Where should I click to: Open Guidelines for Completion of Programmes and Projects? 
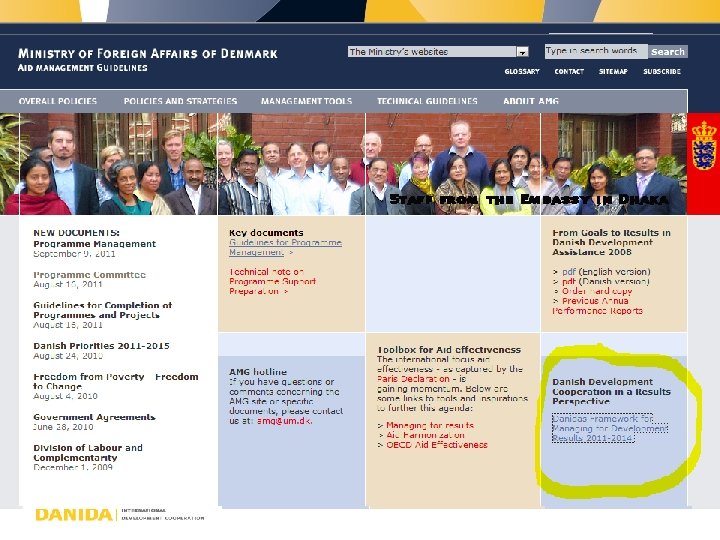(x=102, y=310)
